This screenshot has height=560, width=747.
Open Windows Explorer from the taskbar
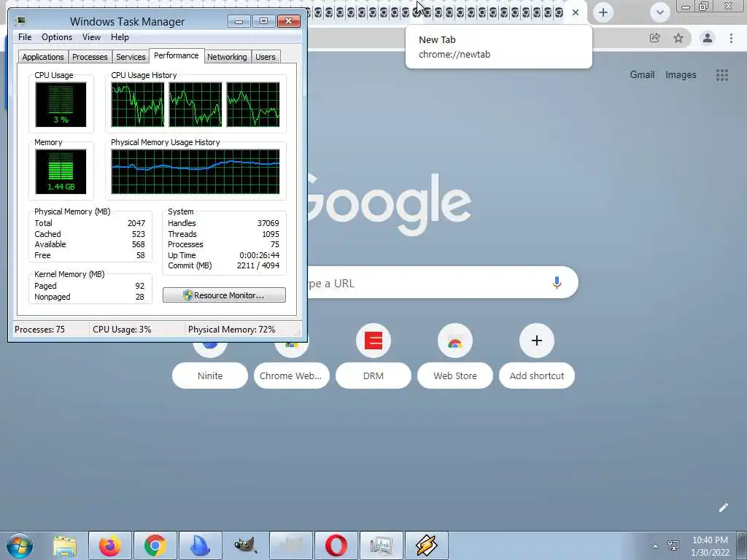[65, 545]
